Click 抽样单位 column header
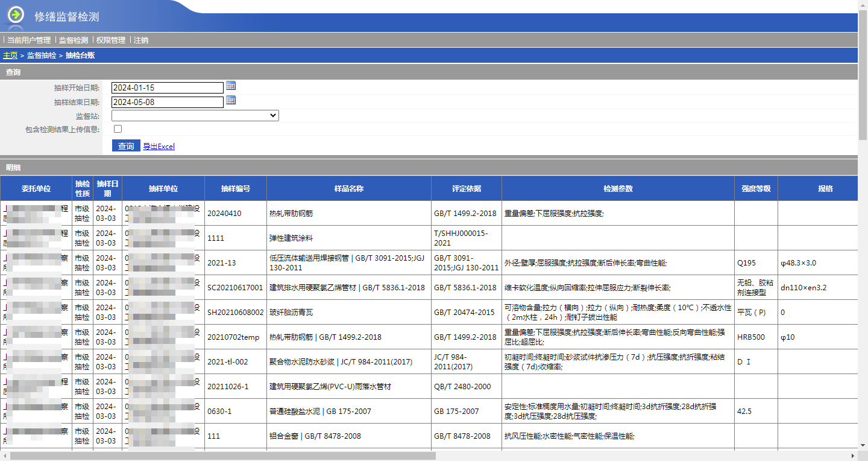Image resolution: width=868 pixels, height=461 pixels. coord(163,188)
